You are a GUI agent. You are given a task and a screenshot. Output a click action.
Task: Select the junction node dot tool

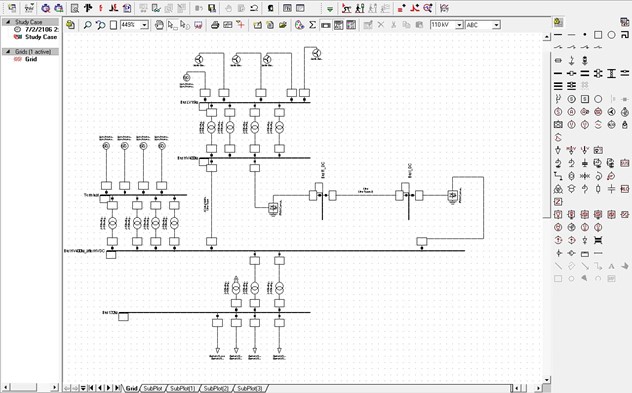tap(585, 35)
